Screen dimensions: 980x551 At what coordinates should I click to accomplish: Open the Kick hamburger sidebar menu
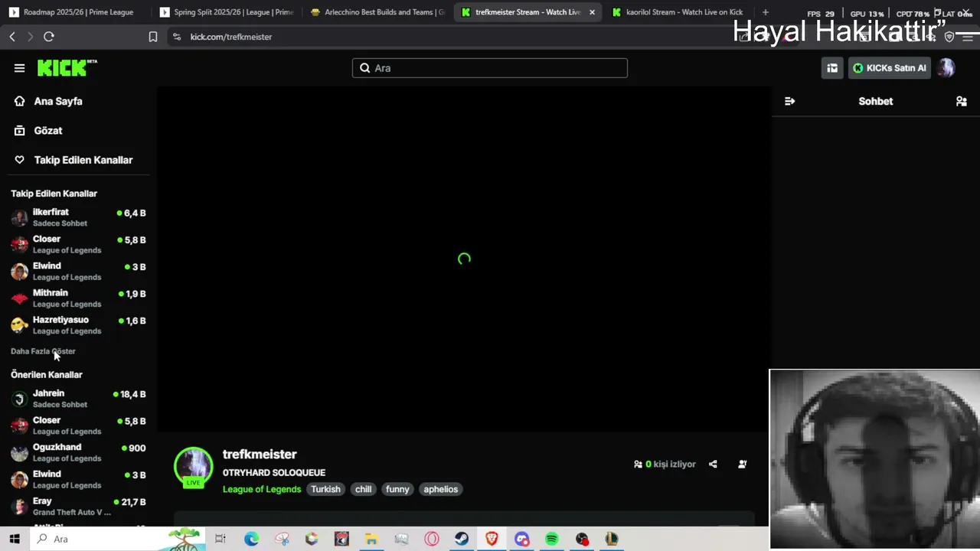19,68
